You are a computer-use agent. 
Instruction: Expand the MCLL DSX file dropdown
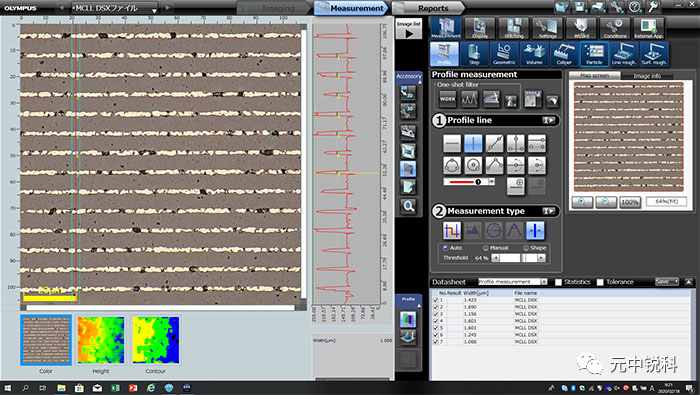154,9
